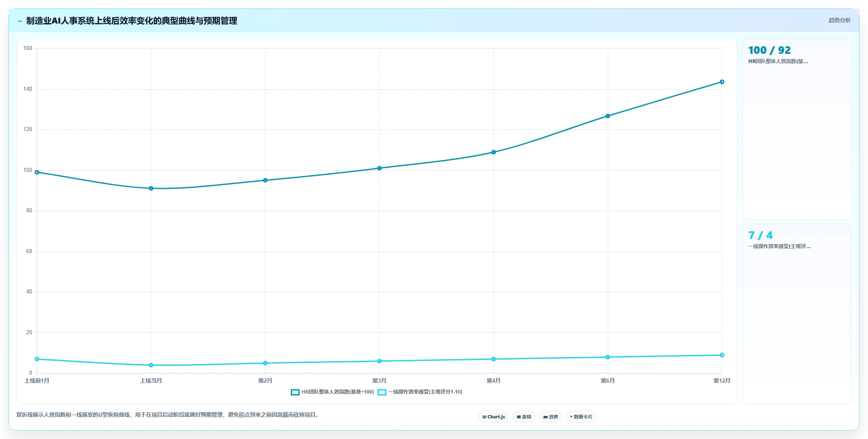The image size is (868, 439).
Task: Click the 上线当月 point on lower cyan line
Action: [x=151, y=365]
